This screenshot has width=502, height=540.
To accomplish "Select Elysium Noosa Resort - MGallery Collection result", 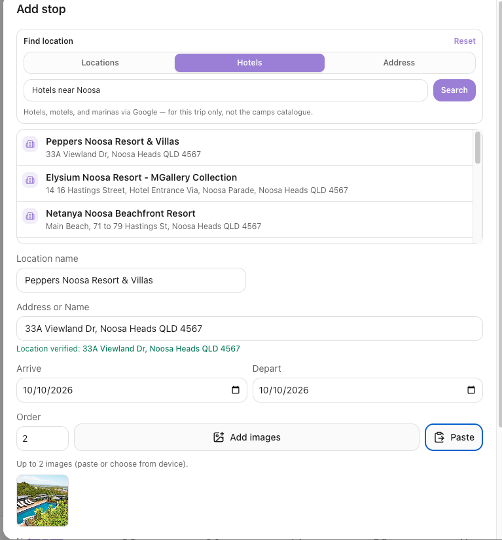I will [245, 184].
